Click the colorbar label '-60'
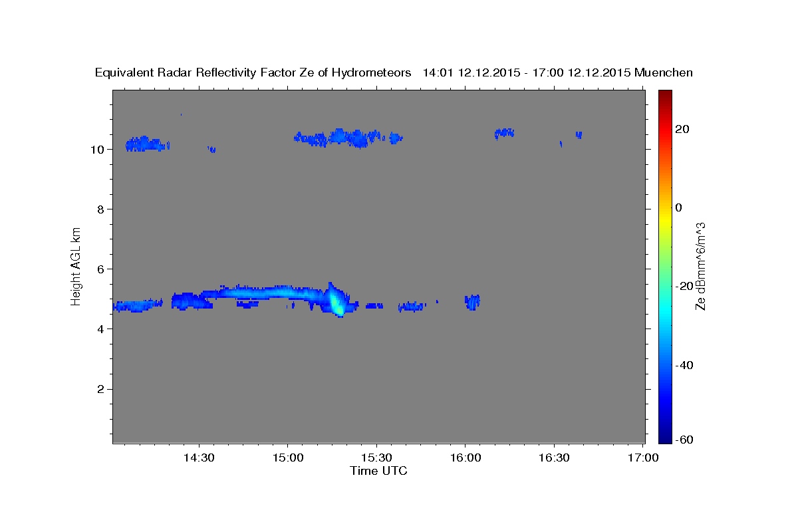This screenshot has height=532, width=798. pos(683,440)
